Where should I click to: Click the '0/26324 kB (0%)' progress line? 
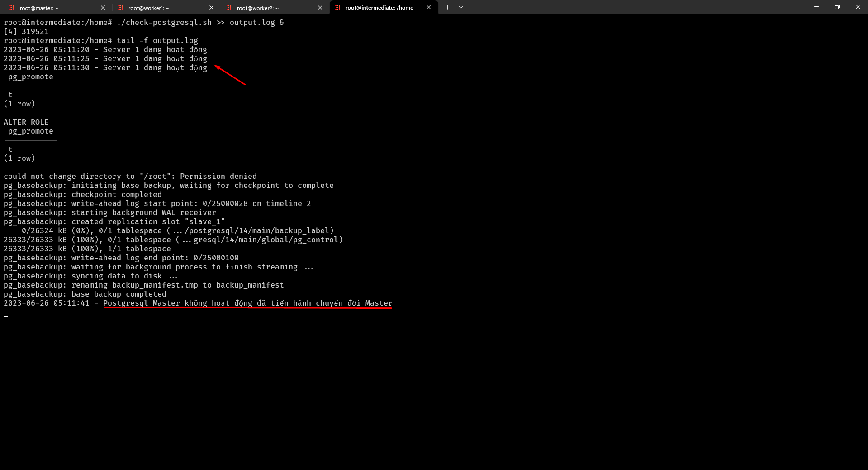pos(178,230)
